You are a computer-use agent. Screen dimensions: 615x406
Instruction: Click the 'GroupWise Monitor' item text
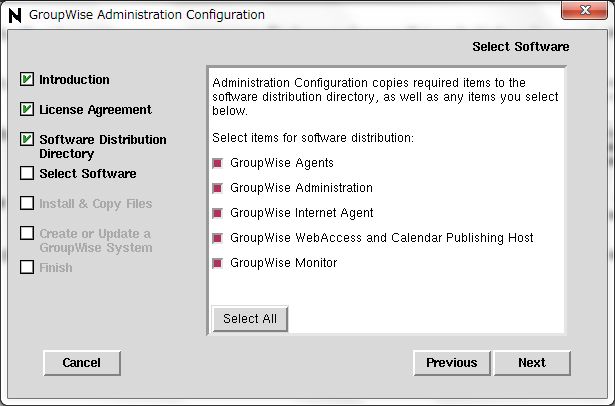[284, 263]
